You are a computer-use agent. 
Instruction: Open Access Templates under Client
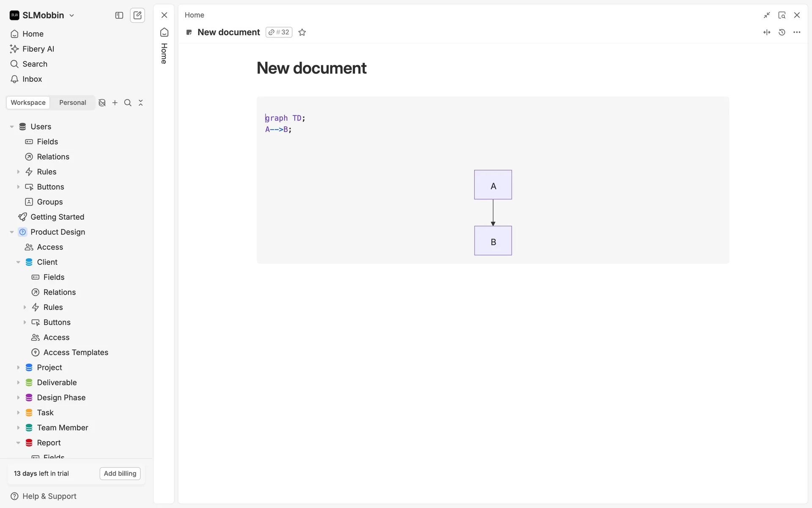(x=76, y=352)
